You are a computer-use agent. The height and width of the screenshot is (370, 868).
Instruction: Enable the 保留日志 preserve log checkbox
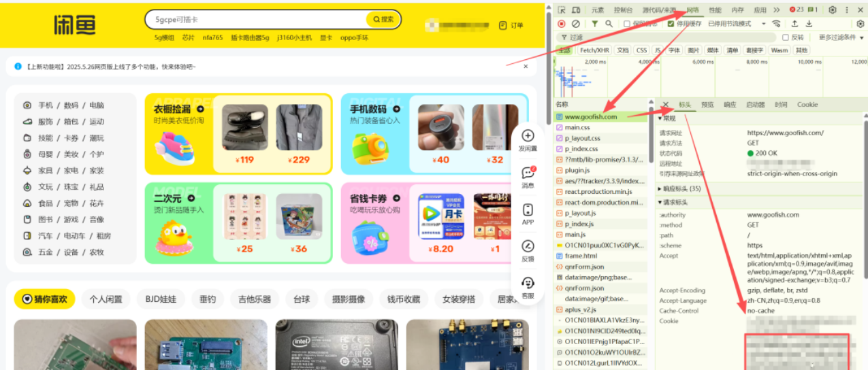627,24
